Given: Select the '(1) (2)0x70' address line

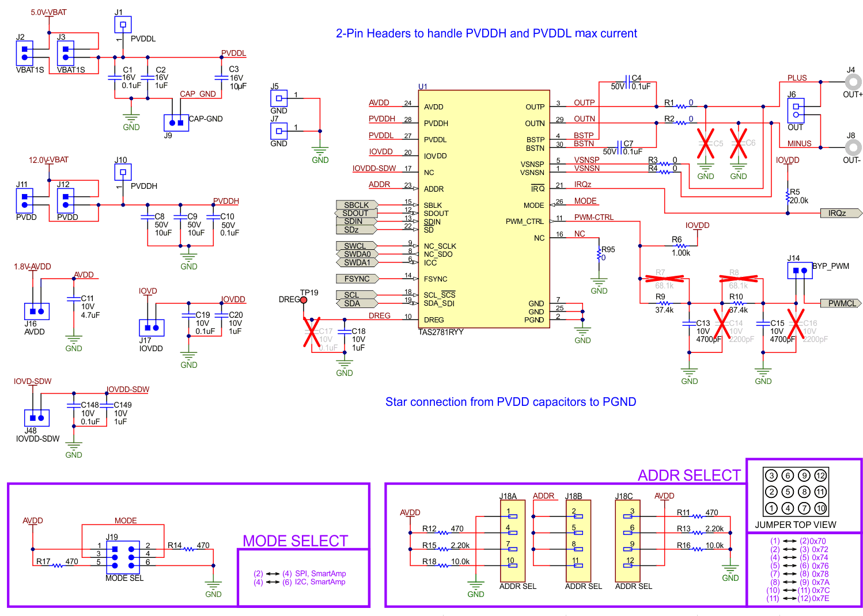Looking at the screenshot, I should tap(798, 541).
